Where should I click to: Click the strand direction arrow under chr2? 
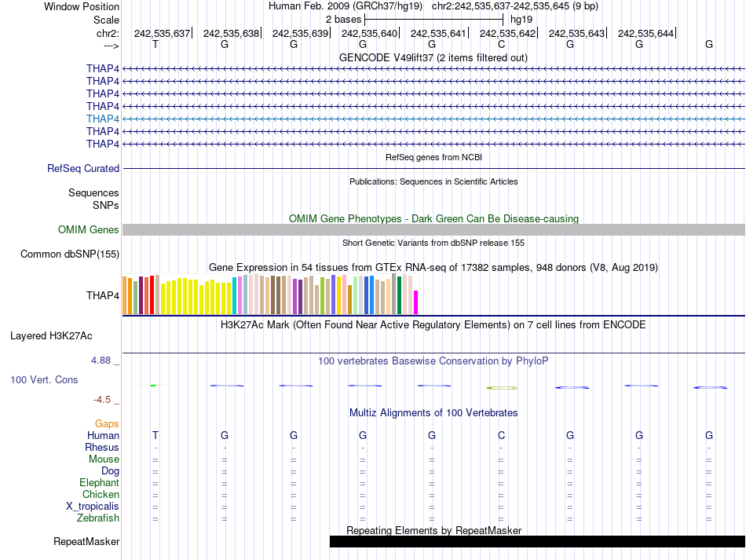(111, 46)
